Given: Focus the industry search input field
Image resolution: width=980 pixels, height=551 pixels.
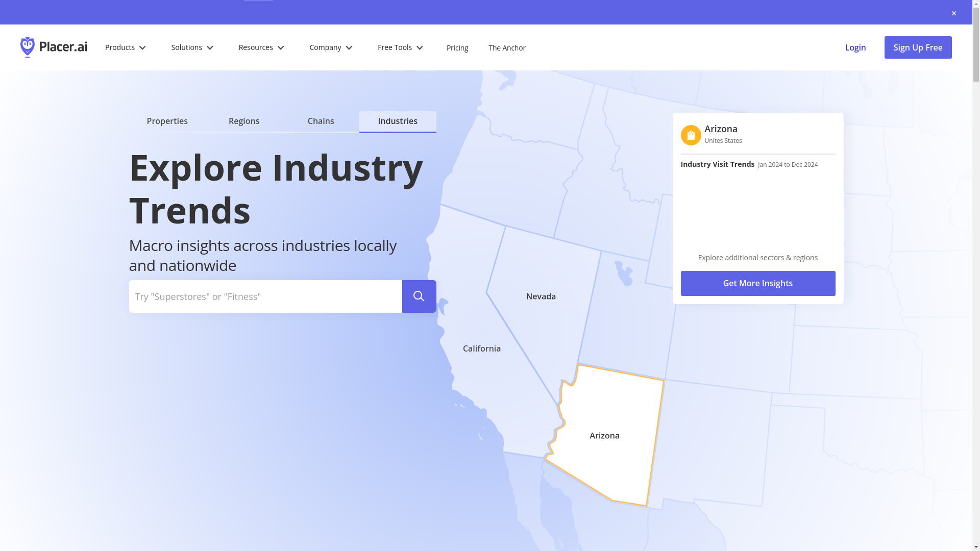Looking at the screenshot, I should coord(265,296).
